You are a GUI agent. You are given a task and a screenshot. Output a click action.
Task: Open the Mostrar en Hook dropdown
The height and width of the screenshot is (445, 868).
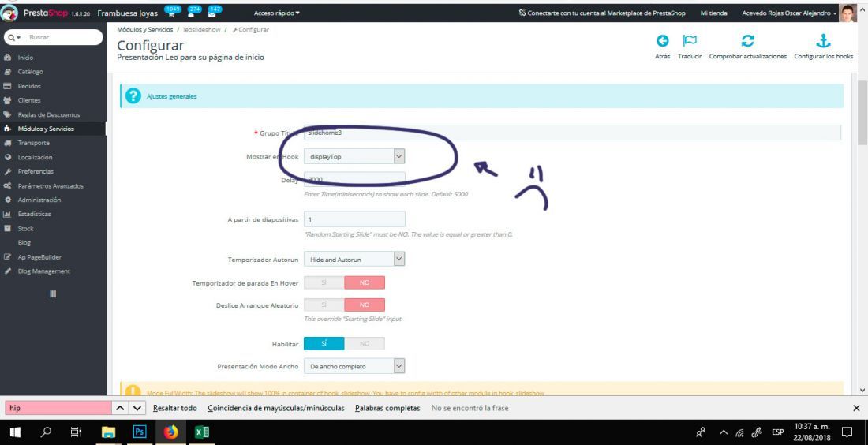(x=354, y=157)
